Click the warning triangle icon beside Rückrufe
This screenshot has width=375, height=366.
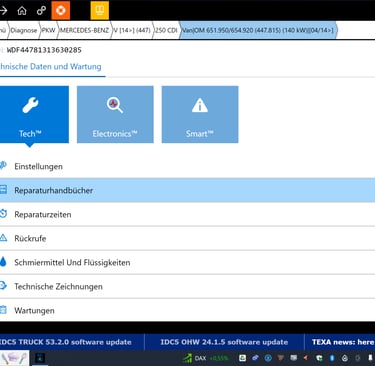click(x=3, y=238)
